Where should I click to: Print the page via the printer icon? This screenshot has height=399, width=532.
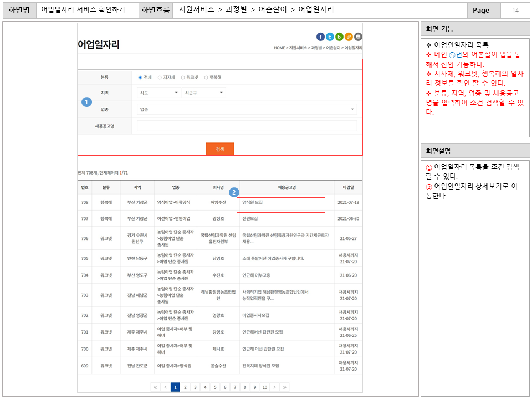click(358, 37)
